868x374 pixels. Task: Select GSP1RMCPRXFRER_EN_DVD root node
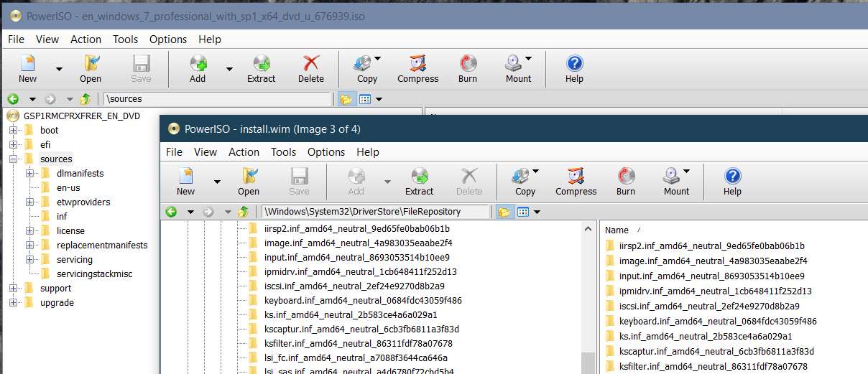click(x=81, y=116)
